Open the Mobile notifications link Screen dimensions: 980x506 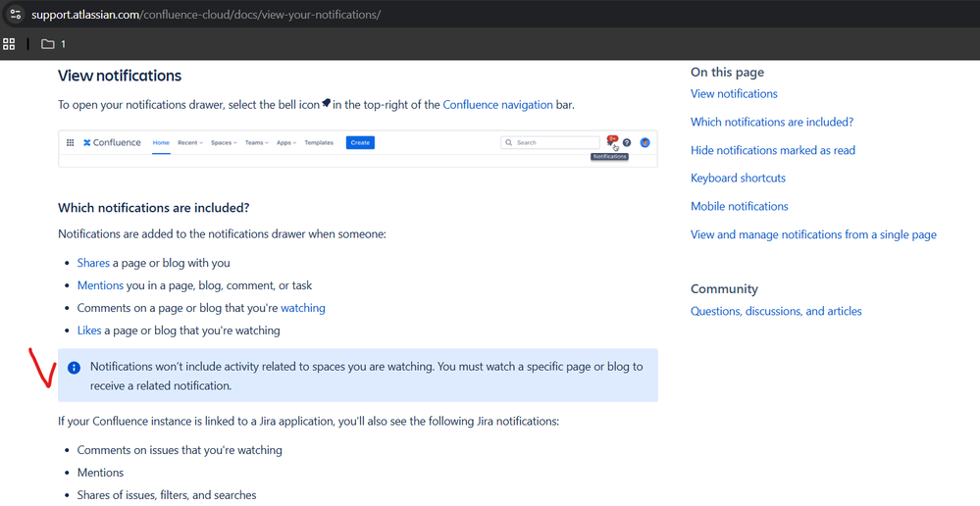(x=740, y=206)
